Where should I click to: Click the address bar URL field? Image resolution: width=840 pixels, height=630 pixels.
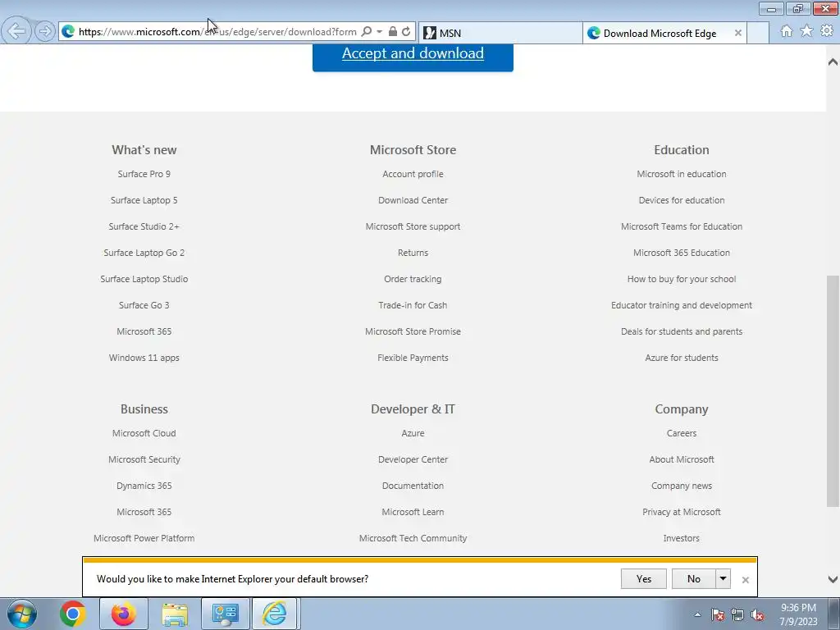(217, 32)
